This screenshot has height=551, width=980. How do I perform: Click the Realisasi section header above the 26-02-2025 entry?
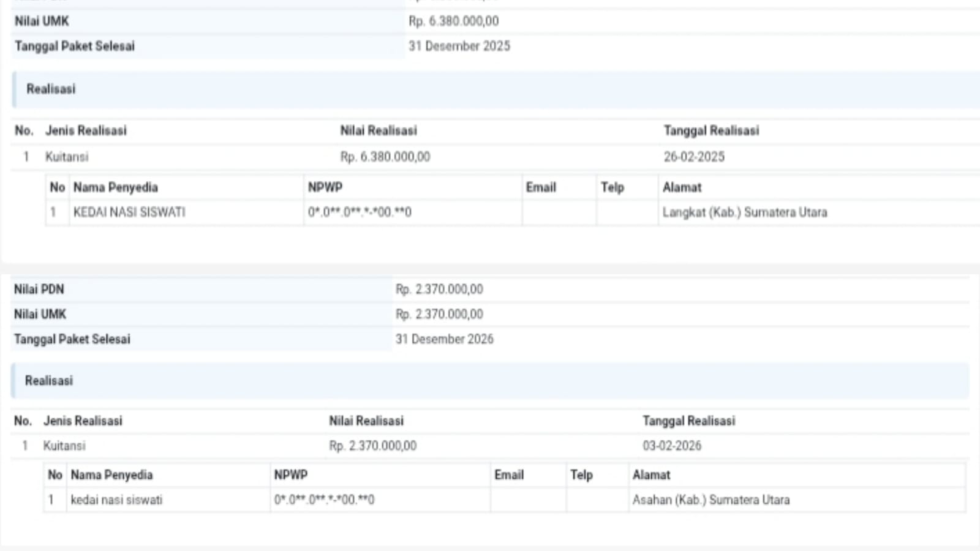click(x=51, y=89)
